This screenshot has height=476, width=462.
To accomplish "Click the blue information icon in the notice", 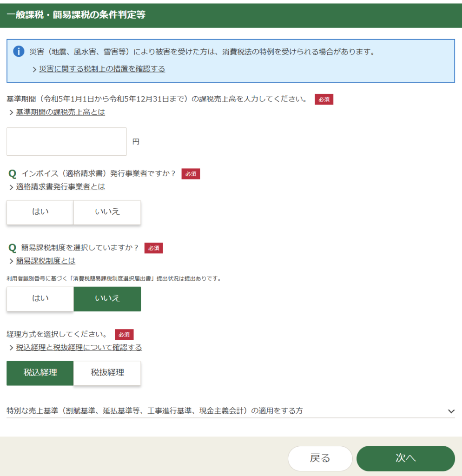I will click(19, 52).
